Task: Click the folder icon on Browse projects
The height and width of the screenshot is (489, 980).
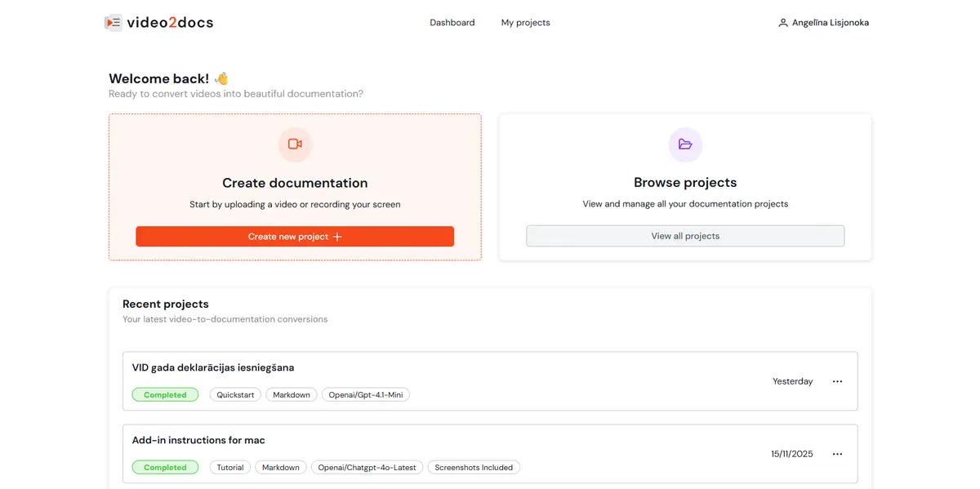Action: tap(685, 144)
